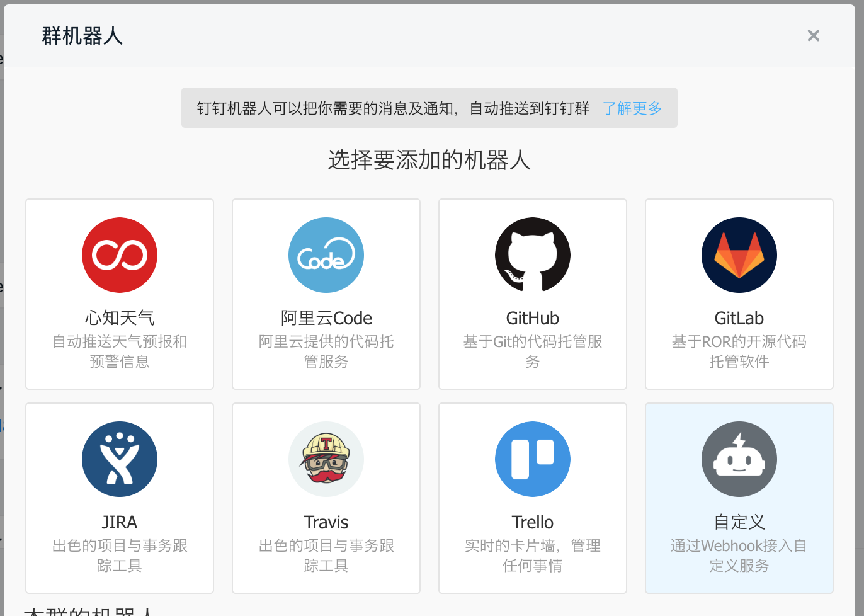Click the heading 选择要添加的机器人
Screen dimensions: 864x616
pos(429,160)
